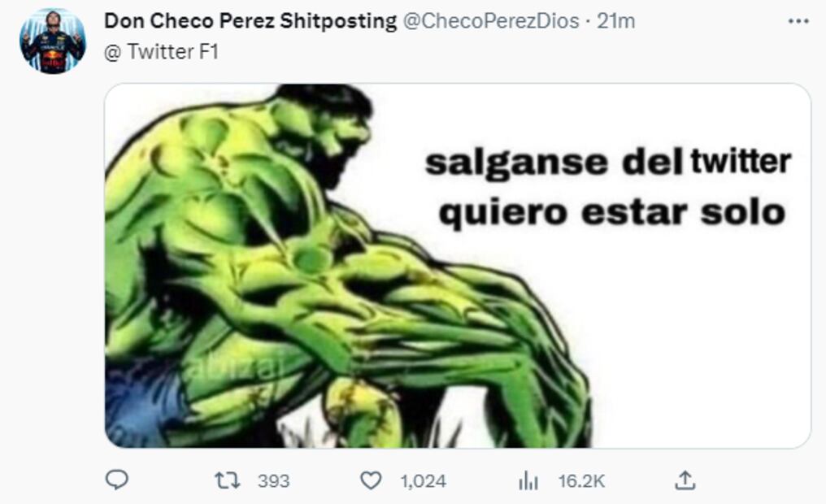Open the tweet via 21m timestamp
The height and width of the screenshot is (504, 826).
(x=615, y=21)
